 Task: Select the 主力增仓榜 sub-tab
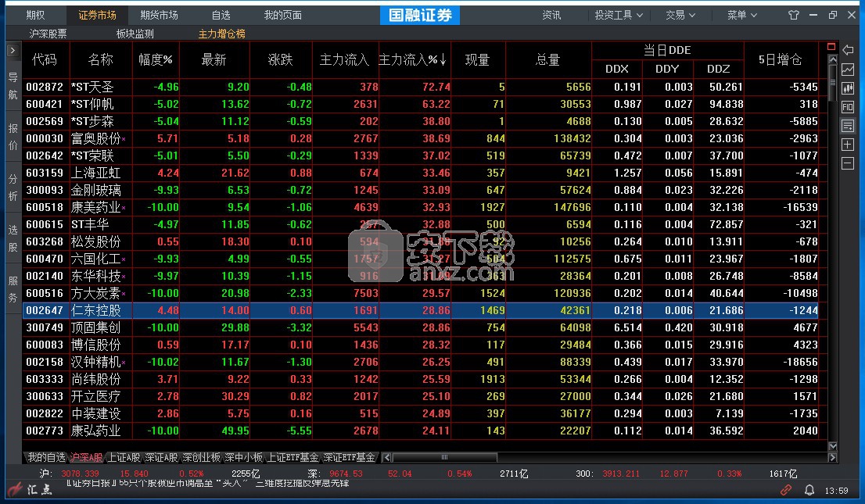(222, 34)
